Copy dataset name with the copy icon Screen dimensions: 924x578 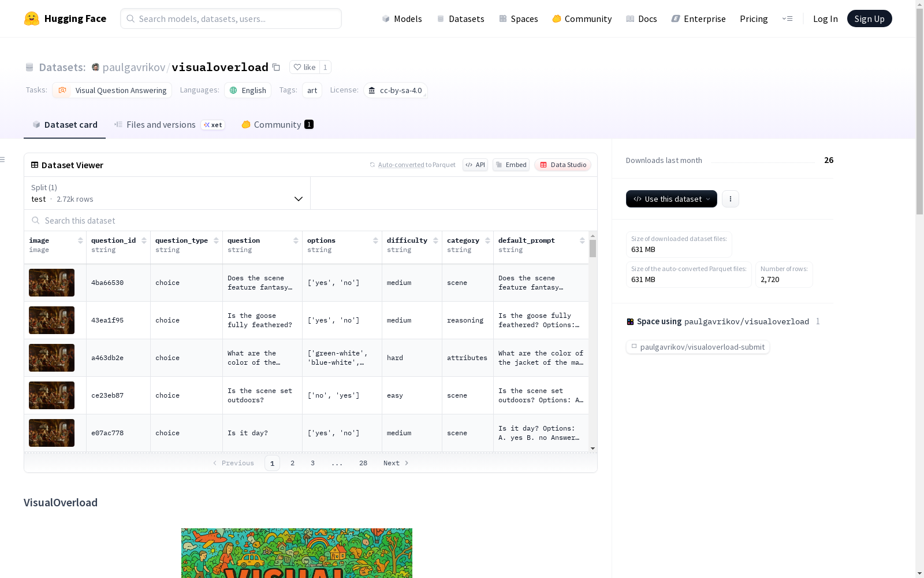(276, 67)
